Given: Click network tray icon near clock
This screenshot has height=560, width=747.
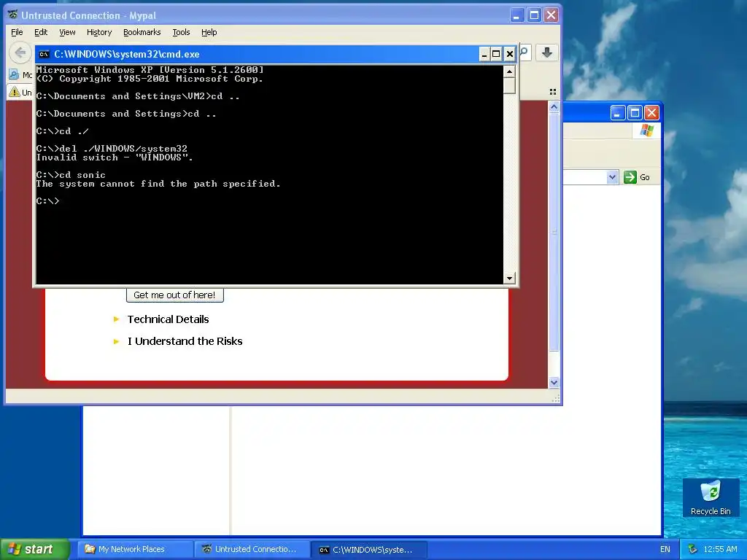Looking at the screenshot, I should [693, 550].
